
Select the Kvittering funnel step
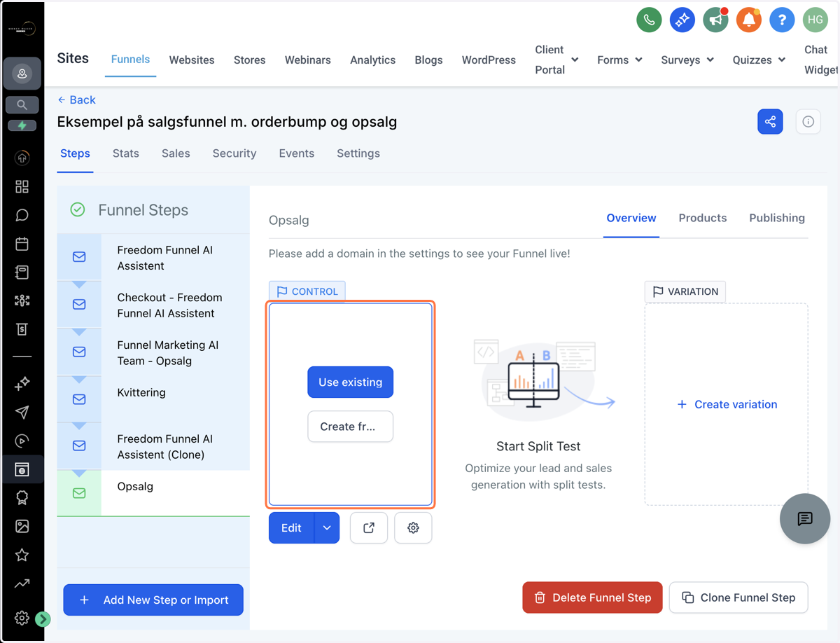(153, 399)
